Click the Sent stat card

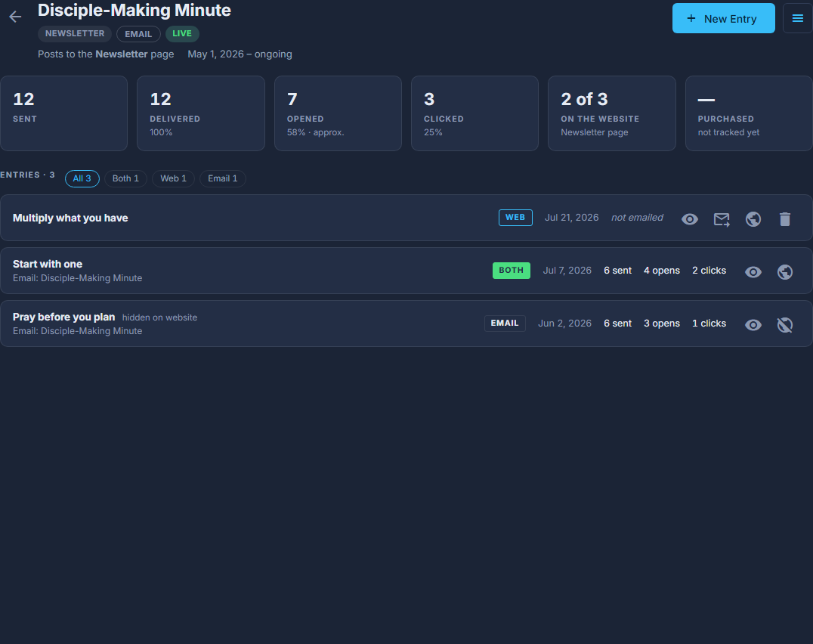tap(63, 113)
